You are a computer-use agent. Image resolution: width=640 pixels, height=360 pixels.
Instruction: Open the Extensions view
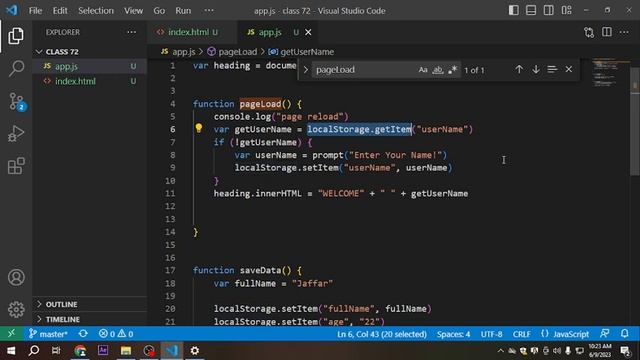pyautogui.click(x=16, y=166)
